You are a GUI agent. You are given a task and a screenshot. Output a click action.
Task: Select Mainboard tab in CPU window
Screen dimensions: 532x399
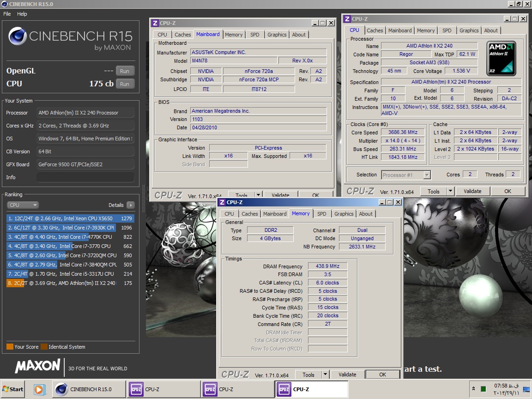pos(399,30)
